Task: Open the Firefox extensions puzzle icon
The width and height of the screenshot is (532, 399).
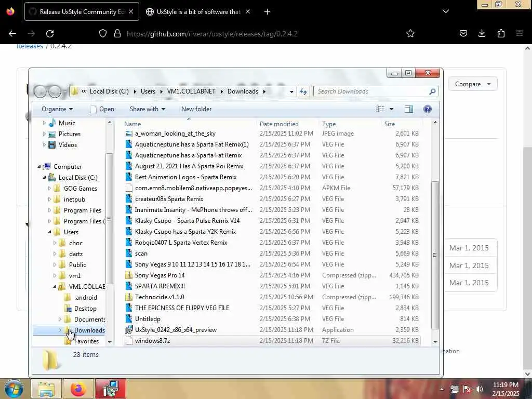Action: (501, 33)
